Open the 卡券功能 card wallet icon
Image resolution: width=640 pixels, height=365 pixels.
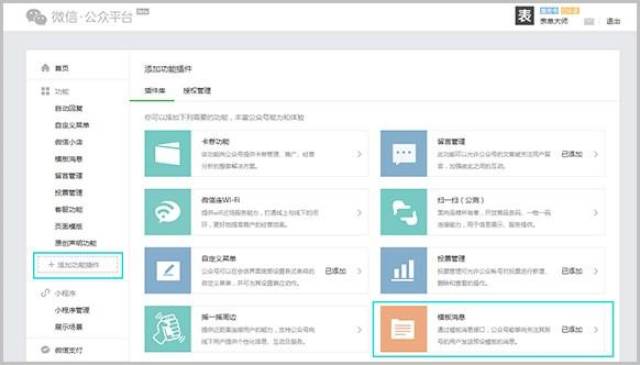[168, 154]
